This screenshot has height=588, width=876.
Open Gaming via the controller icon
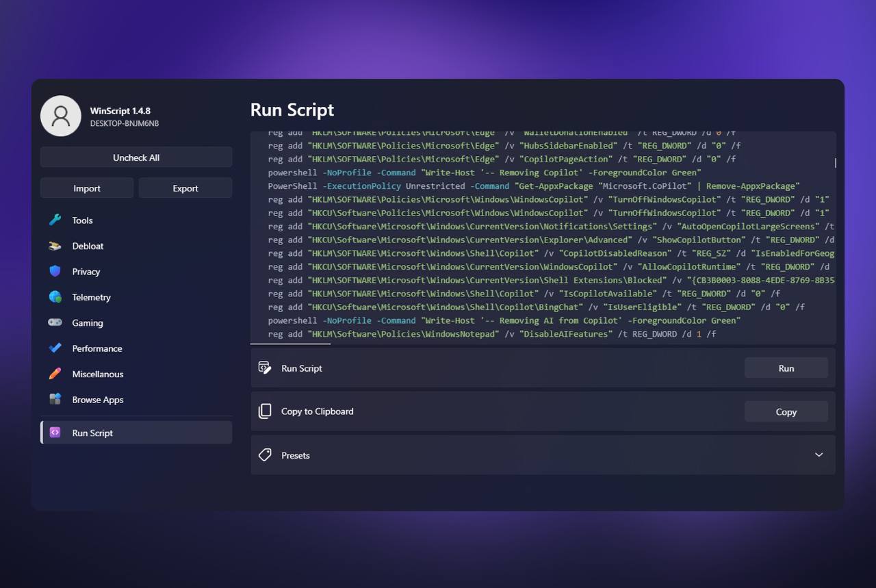click(x=55, y=323)
